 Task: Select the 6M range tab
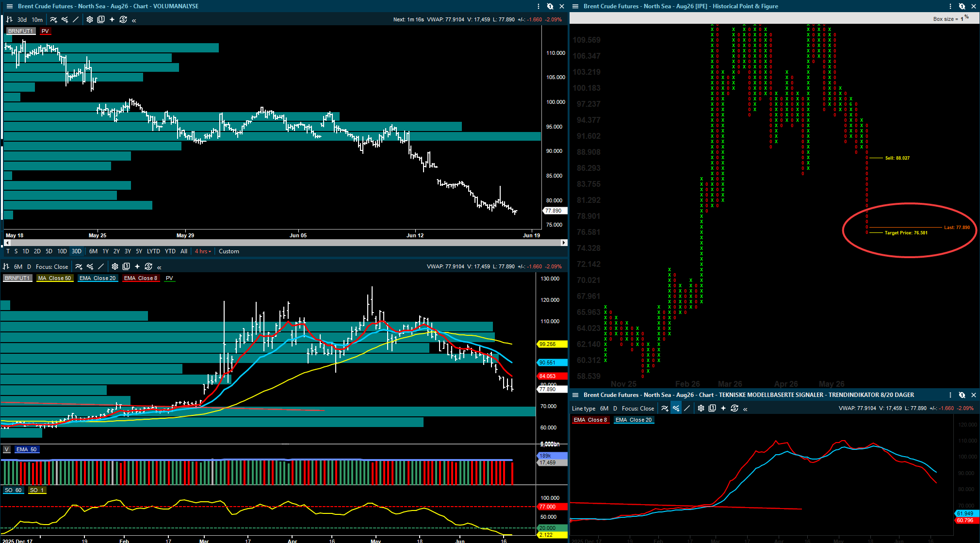pyautogui.click(x=93, y=251)
